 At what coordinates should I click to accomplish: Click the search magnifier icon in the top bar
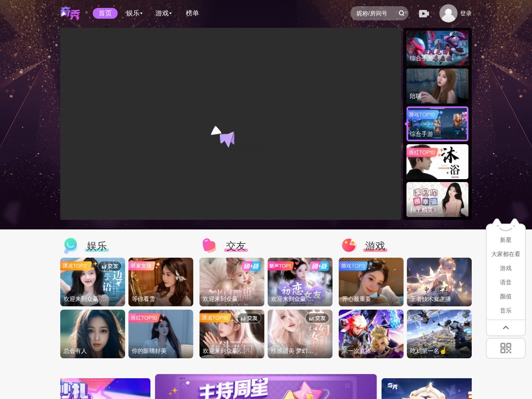(x=401, y=13)
